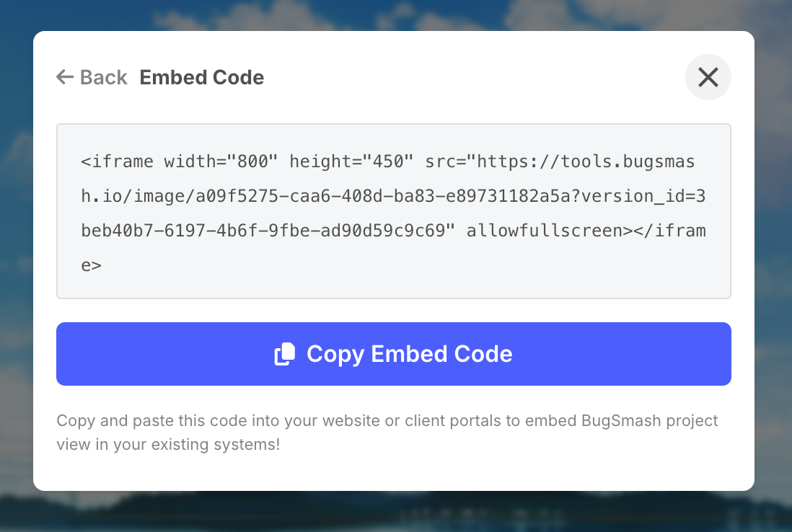Screen dimensions: 792x532
Task: Click the opening iframe tag in the code
Action: (x=117, y=161)
